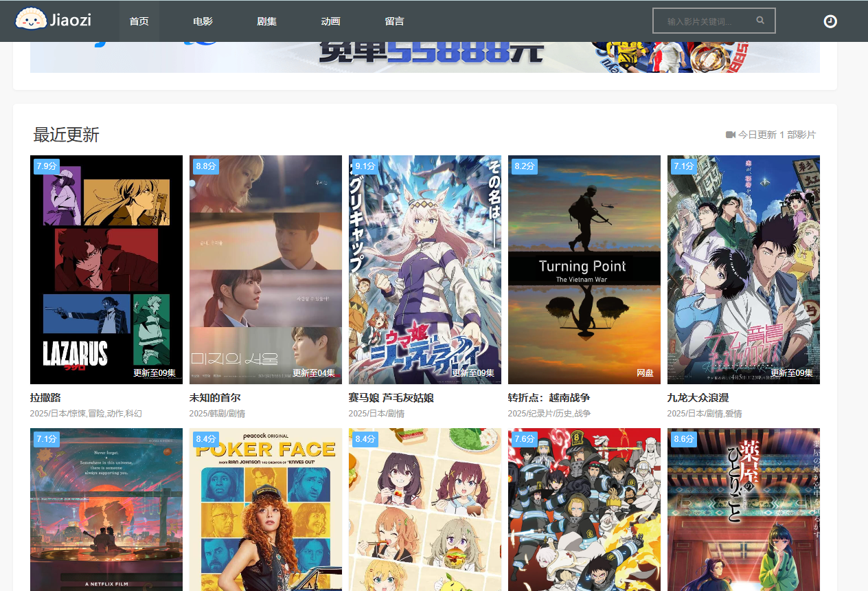Open the 未知的首尔 poster thumbnail
The width and height of the screenshot is (868, 591).
(266, 269)
